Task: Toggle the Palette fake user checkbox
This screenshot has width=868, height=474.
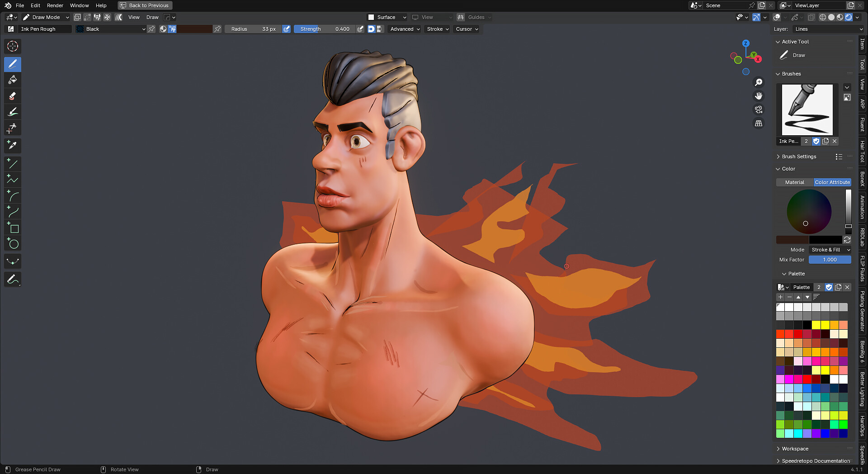Action: click(829, 287)
